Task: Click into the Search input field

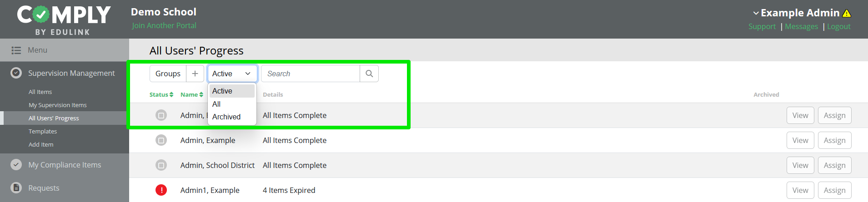Action: [x=311, y=74]
